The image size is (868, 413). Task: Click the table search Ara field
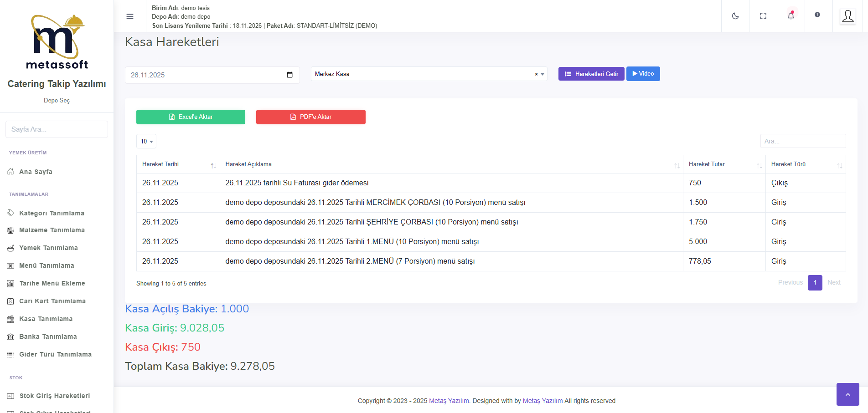click(x=802, y=141)
